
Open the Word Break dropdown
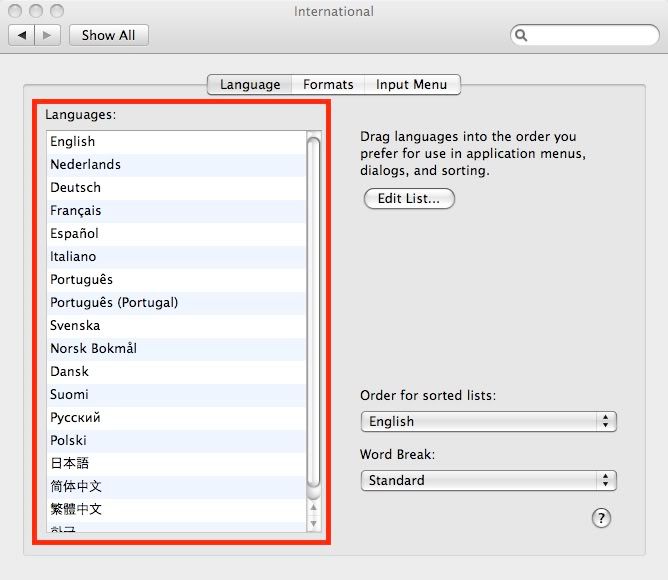tap(488, 480)
